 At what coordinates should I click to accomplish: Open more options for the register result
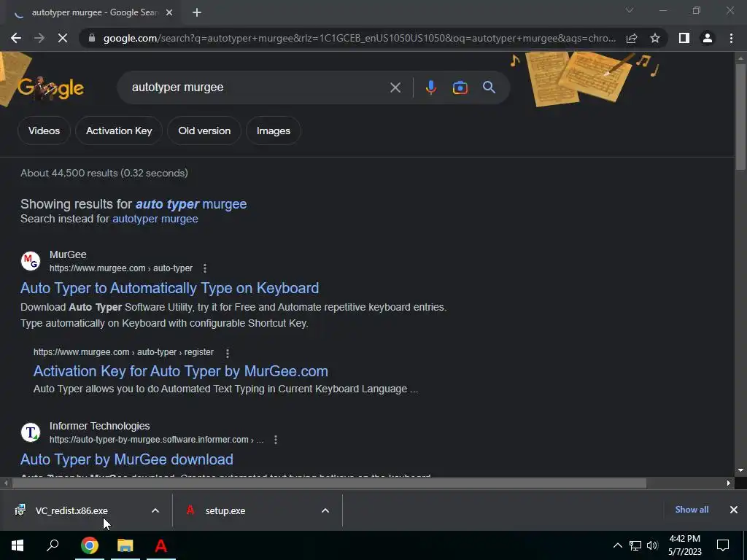click(x=228, y=353)
